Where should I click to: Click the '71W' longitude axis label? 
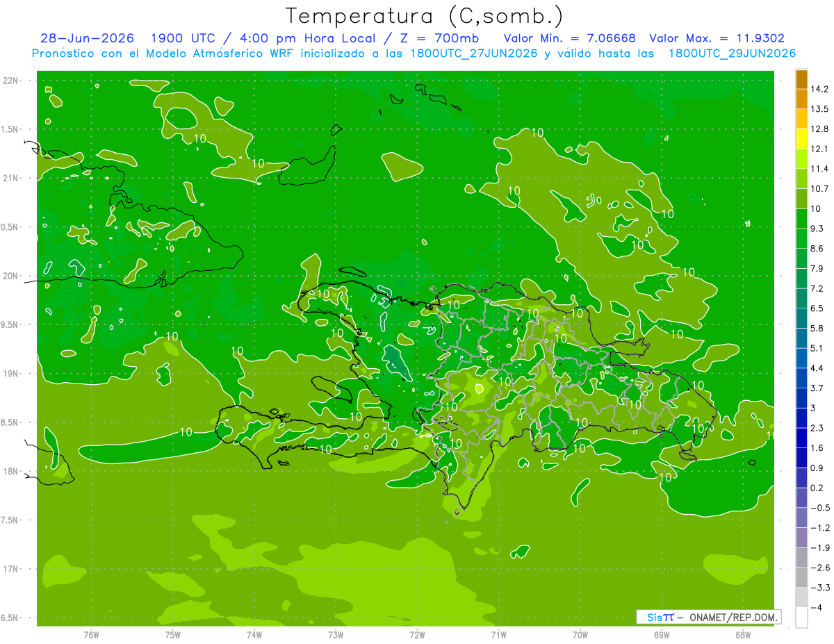pos(498,635)
